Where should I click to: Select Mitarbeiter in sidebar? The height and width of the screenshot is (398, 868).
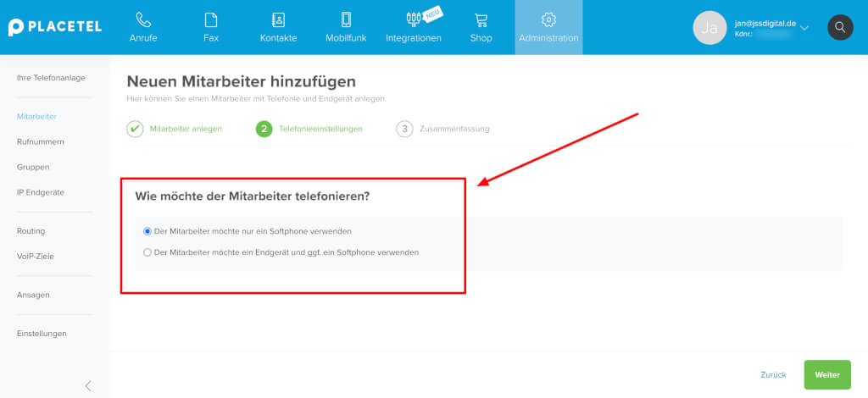pyautogui.click(x=37, y=117)
